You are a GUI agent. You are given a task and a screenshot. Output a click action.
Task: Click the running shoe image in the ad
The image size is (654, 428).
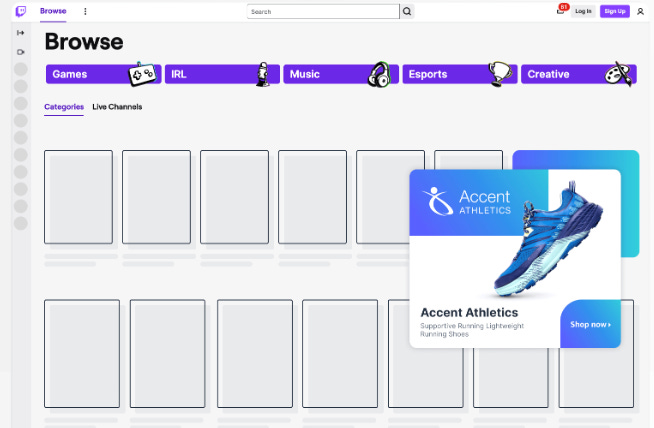point(548,239)
